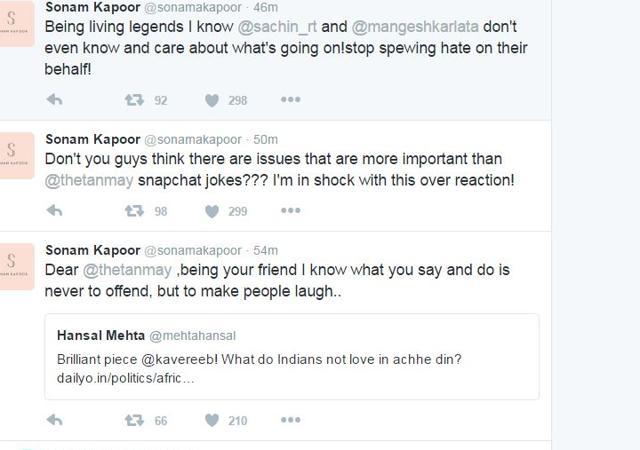640x450 pixels.
Task: Like the tweet with 210 likes
Action: coord(212,421)
